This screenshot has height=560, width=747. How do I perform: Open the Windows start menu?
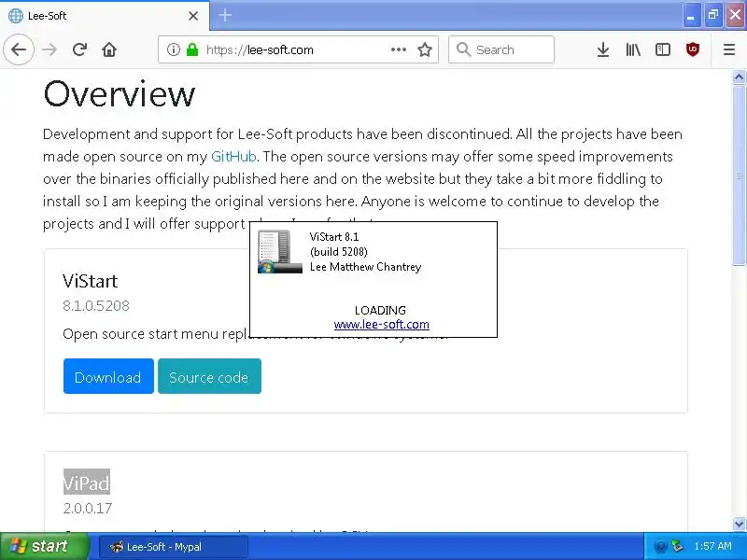(45, 546)
